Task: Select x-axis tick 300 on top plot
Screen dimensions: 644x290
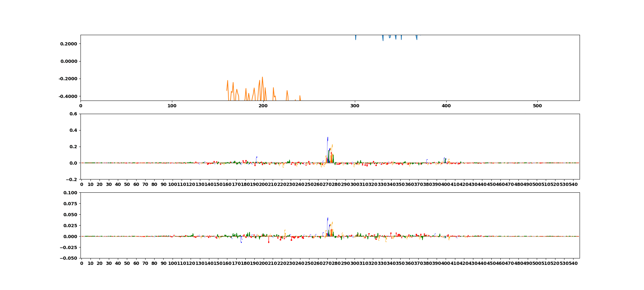Action: pos(355,106)
